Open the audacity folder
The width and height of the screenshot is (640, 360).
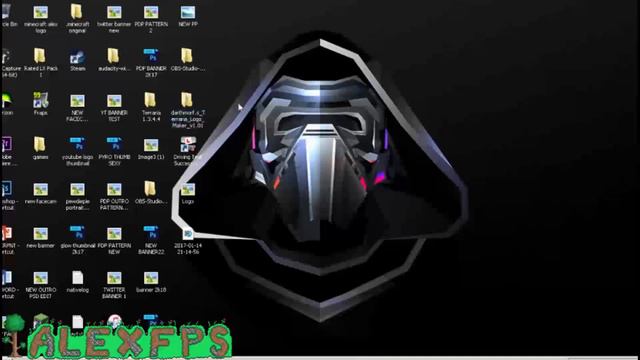[114, 60]
